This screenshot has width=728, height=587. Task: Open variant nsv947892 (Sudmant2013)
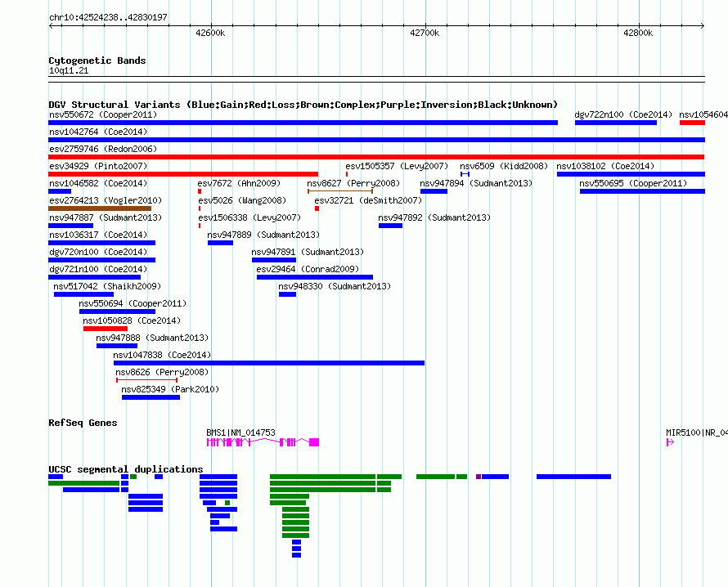390,226
